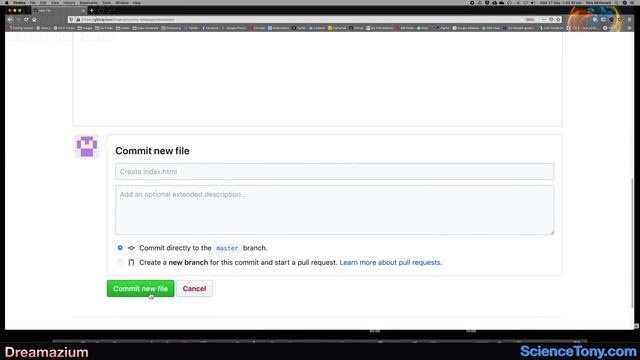Click the commit icon beside master option
The width and height of the screenshot is (640, 360).
click(131, 248)
